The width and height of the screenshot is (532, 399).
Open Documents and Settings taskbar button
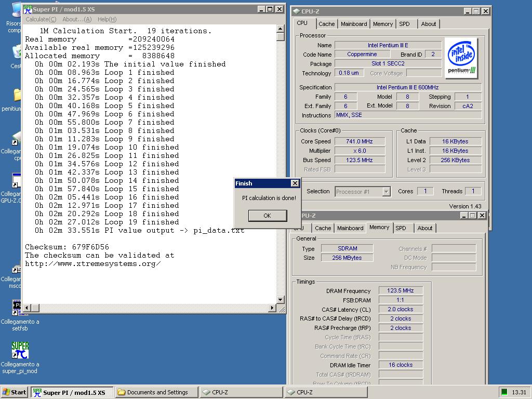point(156,392)
